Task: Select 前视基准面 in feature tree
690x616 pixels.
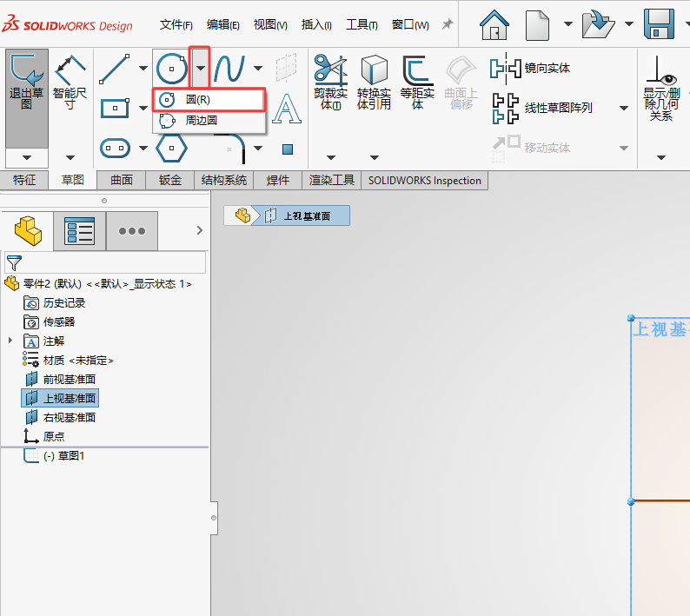Action: 60,380
